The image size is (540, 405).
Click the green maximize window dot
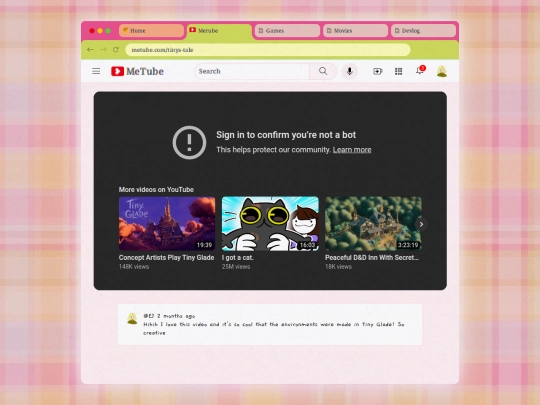(x=108, y=31)
